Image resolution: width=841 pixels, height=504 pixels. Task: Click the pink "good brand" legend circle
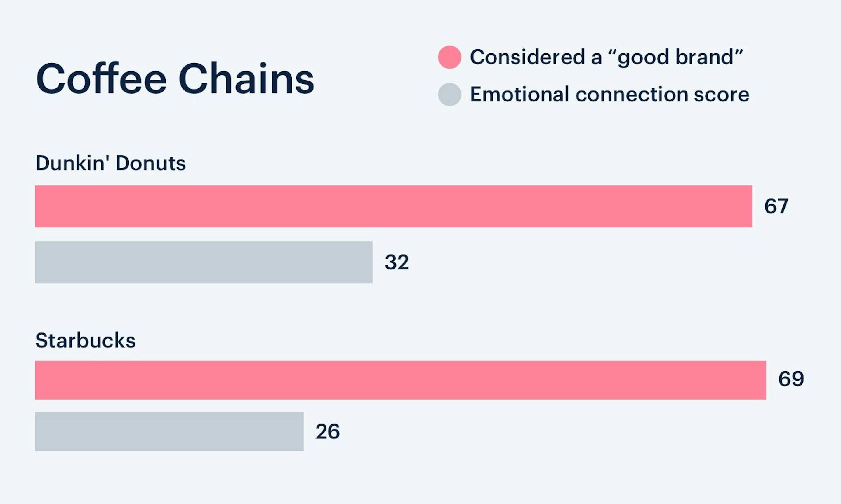click(449, 57)
